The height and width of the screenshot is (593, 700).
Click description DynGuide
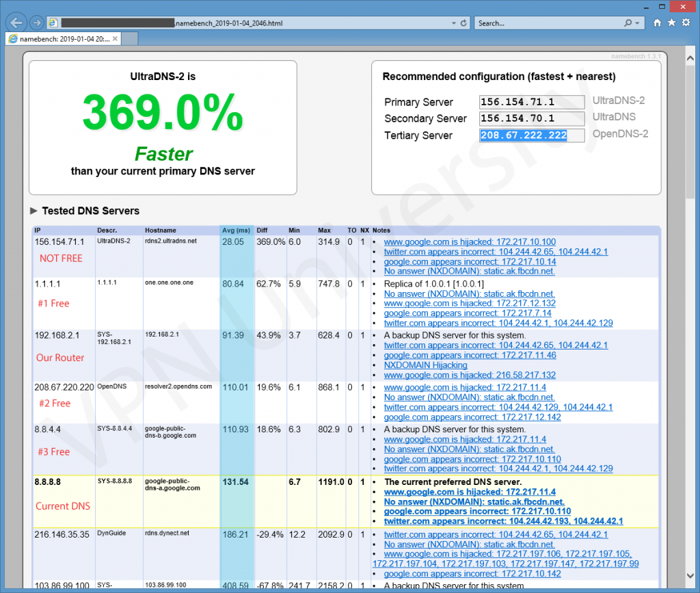pyautogui.click(x=111, y=533)
